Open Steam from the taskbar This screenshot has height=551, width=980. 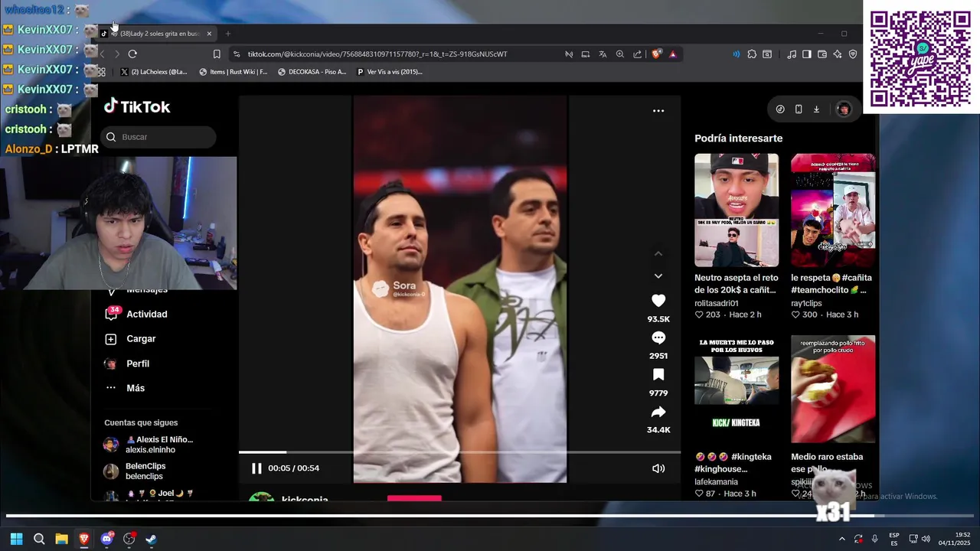pyautogui.click(x=151, y=539)
